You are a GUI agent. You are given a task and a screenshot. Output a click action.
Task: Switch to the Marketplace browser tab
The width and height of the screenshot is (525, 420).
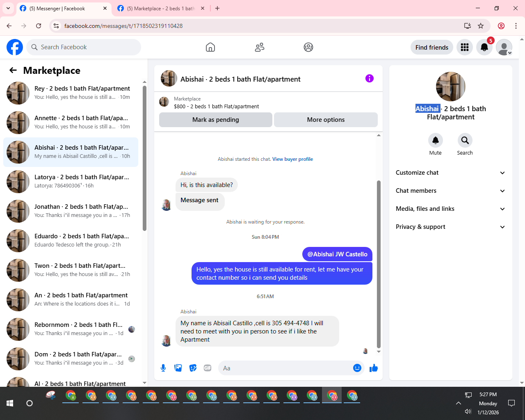[x=161, y=8]
